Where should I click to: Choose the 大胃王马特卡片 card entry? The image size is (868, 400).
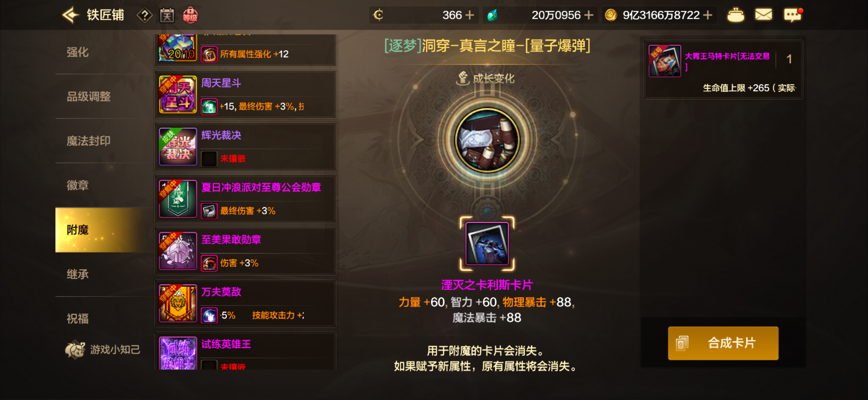pyautogui.click(x=723, y=70)
